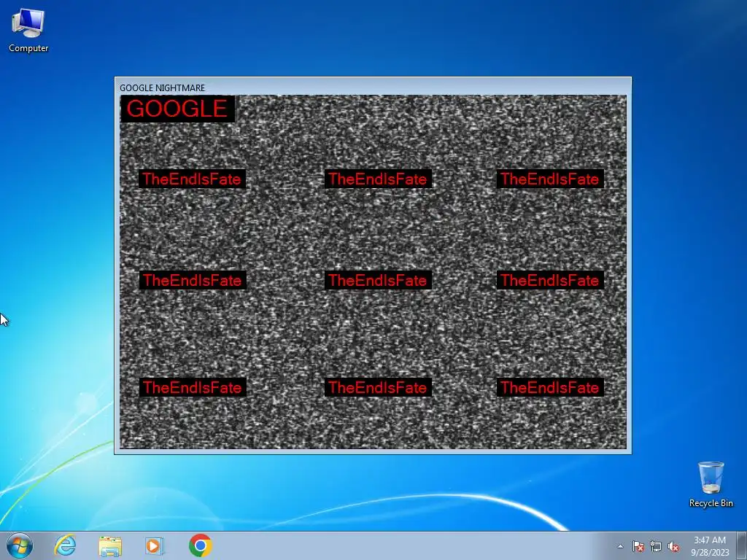Click the center TheEndIsFate label

pyautogui.click(x=379, y=280)
